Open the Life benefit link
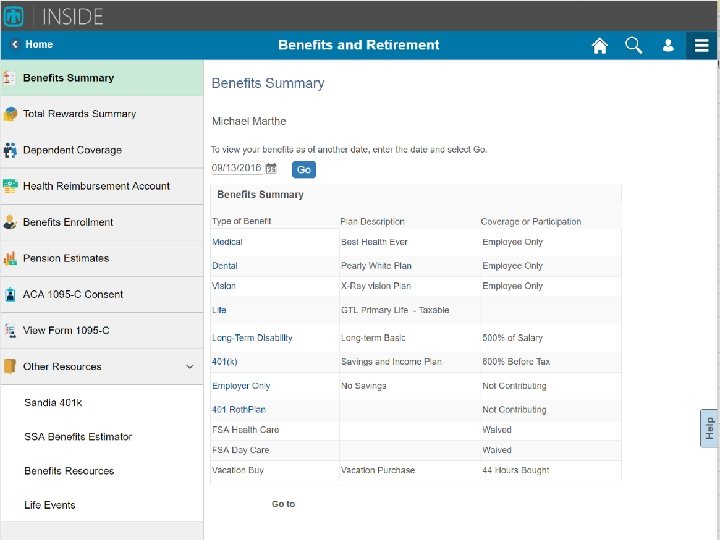 coord(219,310)
